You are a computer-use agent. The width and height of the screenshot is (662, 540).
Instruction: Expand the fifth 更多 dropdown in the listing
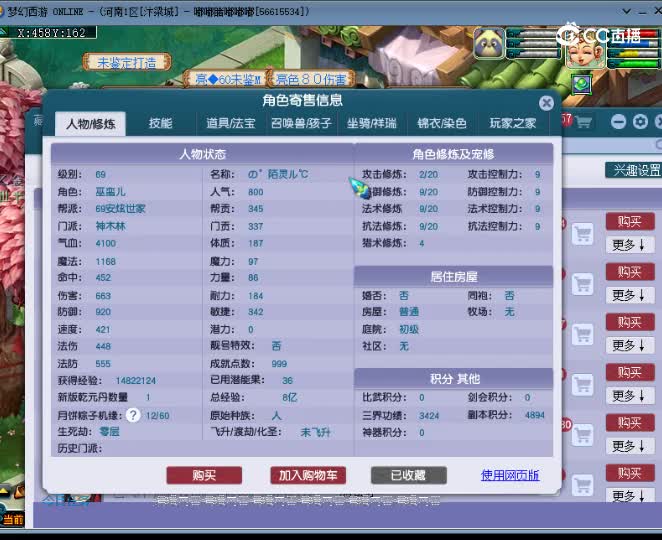tap(630, 446)
